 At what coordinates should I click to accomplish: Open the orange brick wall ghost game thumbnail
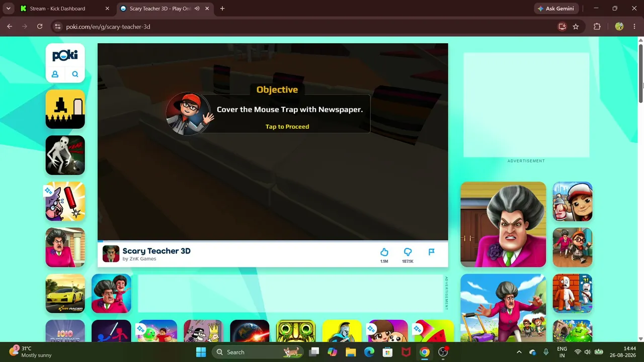click(x=573, y=294)
